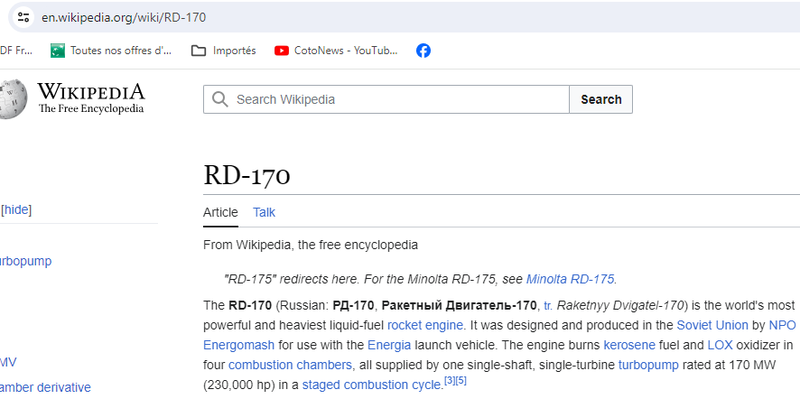
Task: Click the Wikipedia globe logo
Action: pos(12,99)
